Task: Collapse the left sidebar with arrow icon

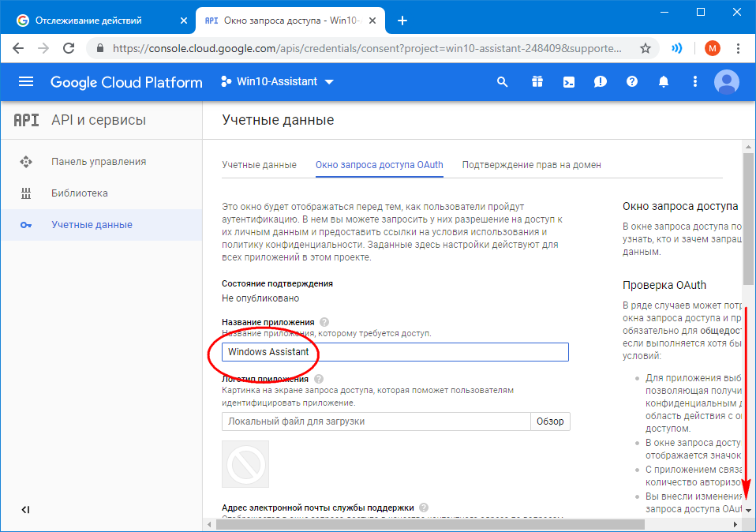Action: point(25,510)
